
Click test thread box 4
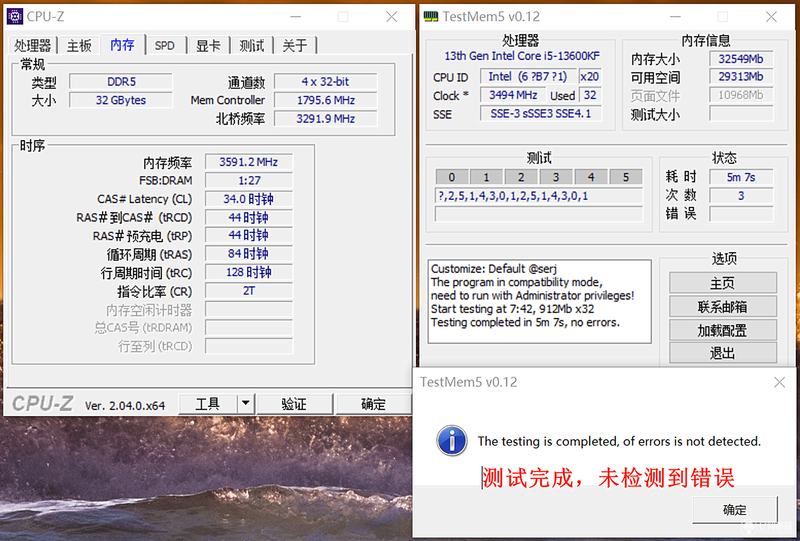tap(591, 177)
